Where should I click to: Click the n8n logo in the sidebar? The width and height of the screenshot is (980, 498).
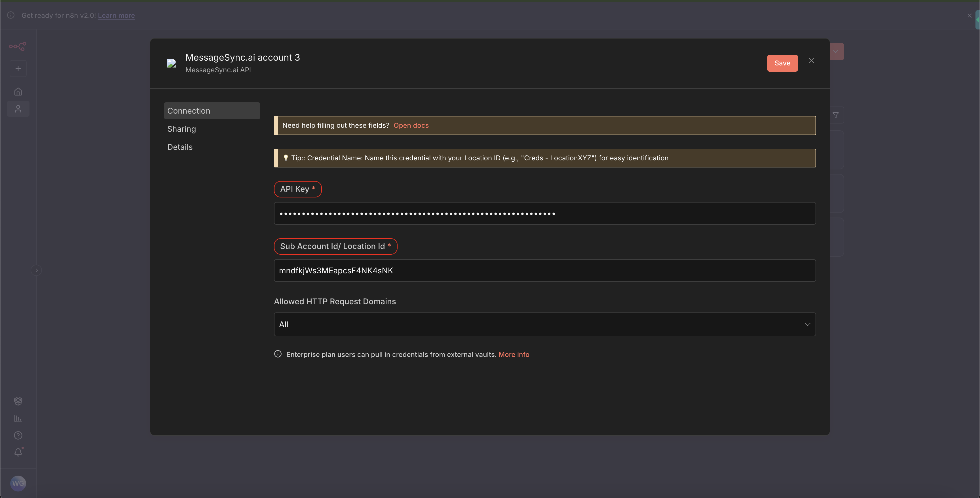(18, 46)
